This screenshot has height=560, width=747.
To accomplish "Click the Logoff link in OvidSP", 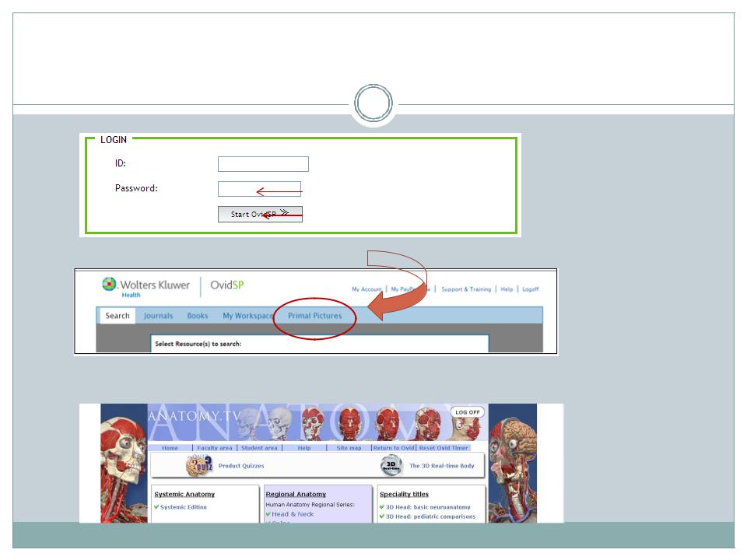I will pos(530,289).
